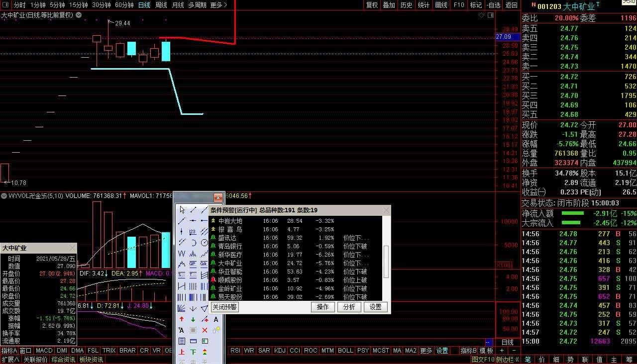This screenshot has width=637, height=364.
Task: Select the 月线 monthly chart tab
Action: (x=178, y=5)
